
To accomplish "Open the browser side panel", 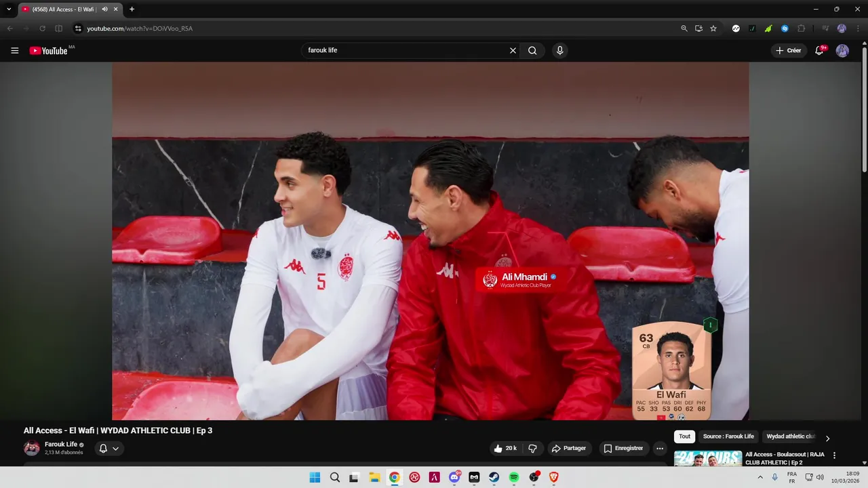I will 58,28.
